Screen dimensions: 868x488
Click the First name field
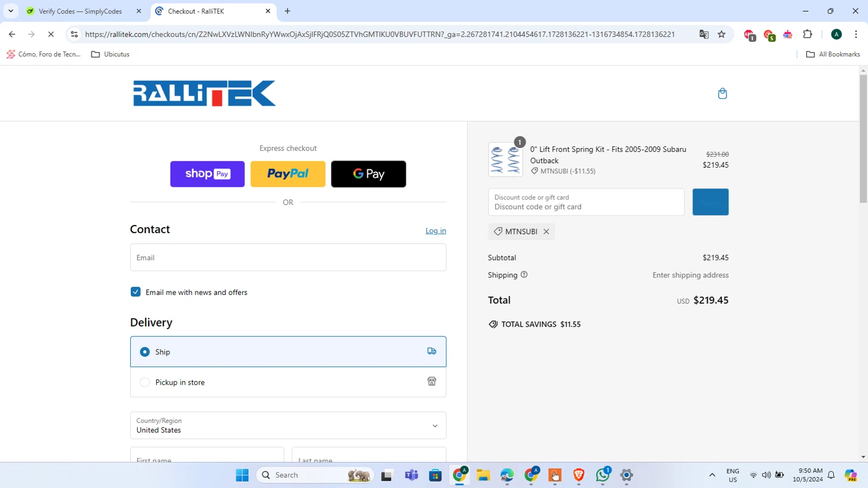[x=207, y=455]
